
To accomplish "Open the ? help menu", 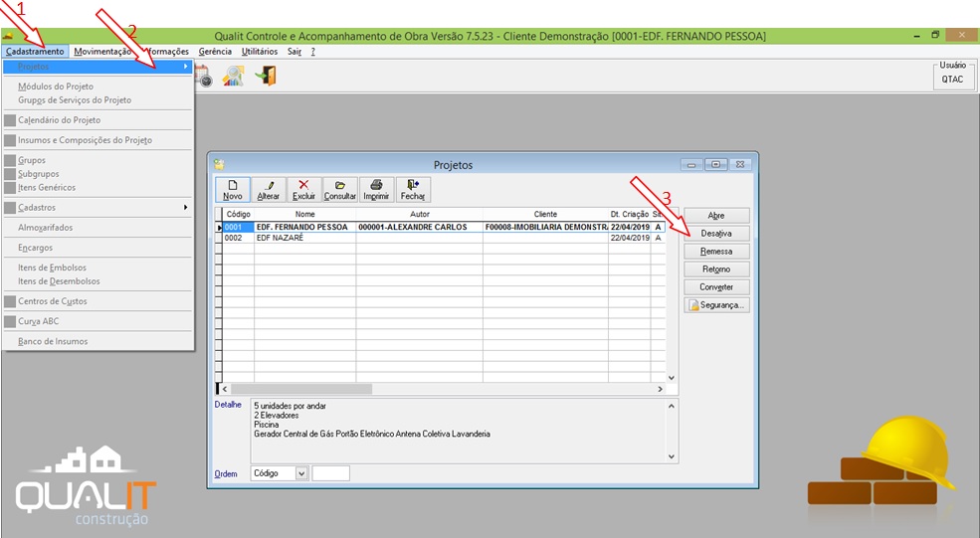I will tap(313, 52).
